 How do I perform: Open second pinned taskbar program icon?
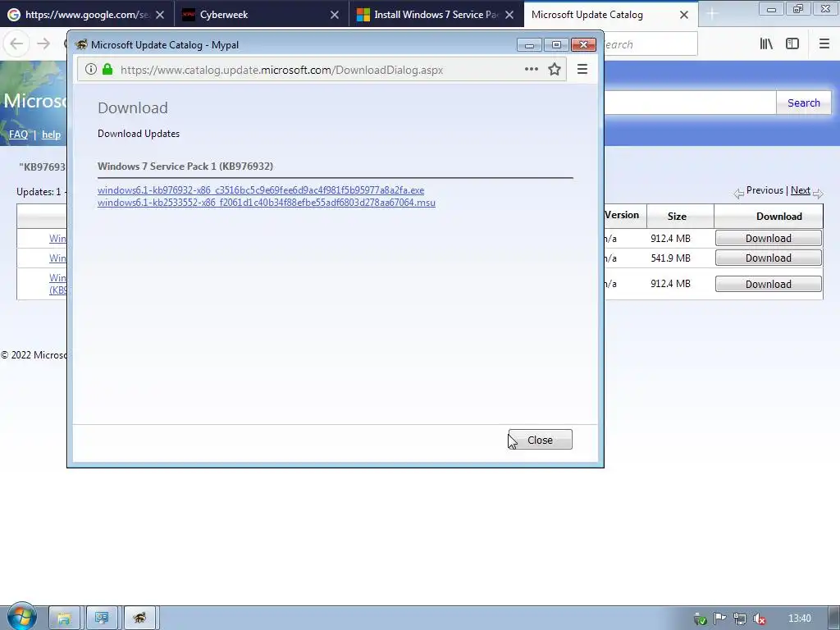coord(102,619)
